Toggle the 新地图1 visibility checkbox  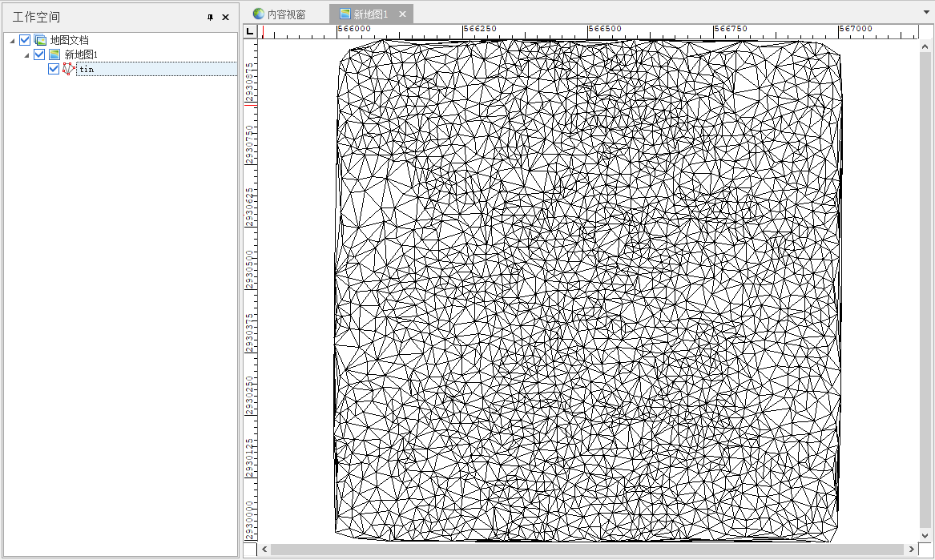tap(39, 54)
